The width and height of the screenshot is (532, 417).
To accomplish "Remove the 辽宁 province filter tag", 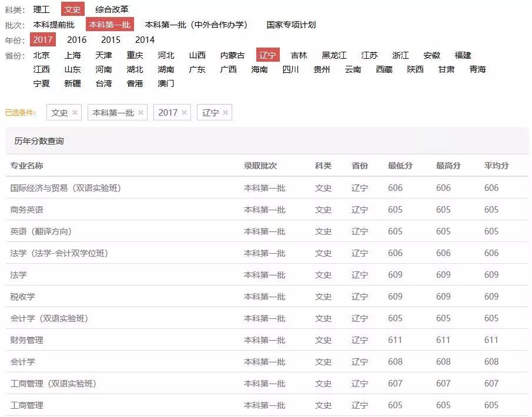I will [x=225, y=113].
